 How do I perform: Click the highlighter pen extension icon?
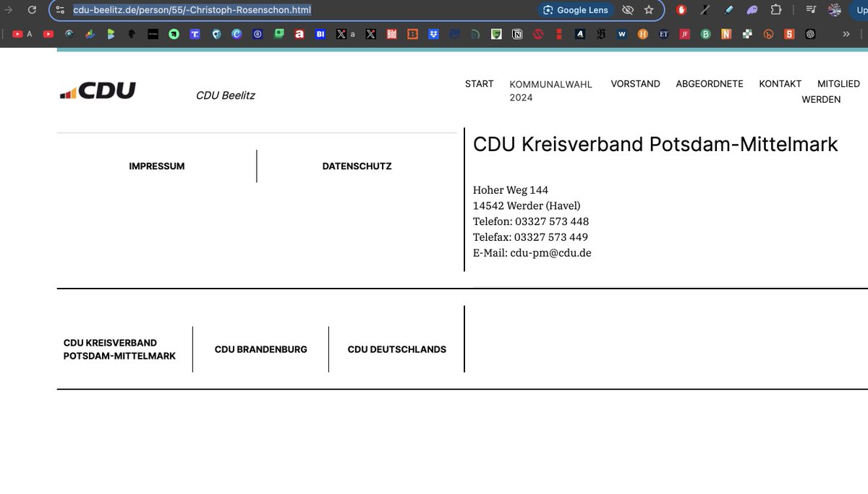tap(728, 9)
